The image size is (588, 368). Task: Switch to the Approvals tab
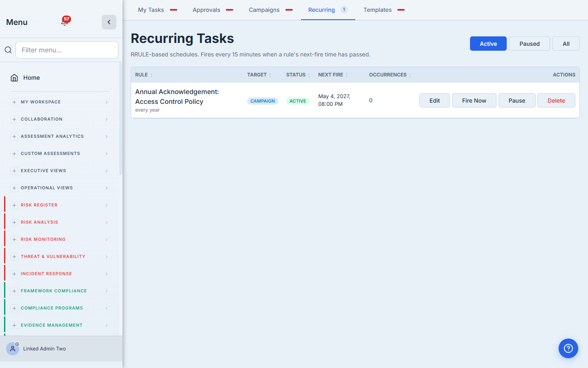pyautogui.click(x=213, y=10)
